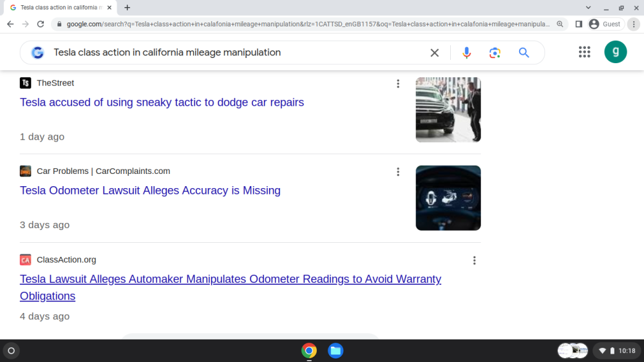Open Chrome from the shelf
Viewport: 644px width, 362px height.
pyautogui.click(x=309, y=351)
